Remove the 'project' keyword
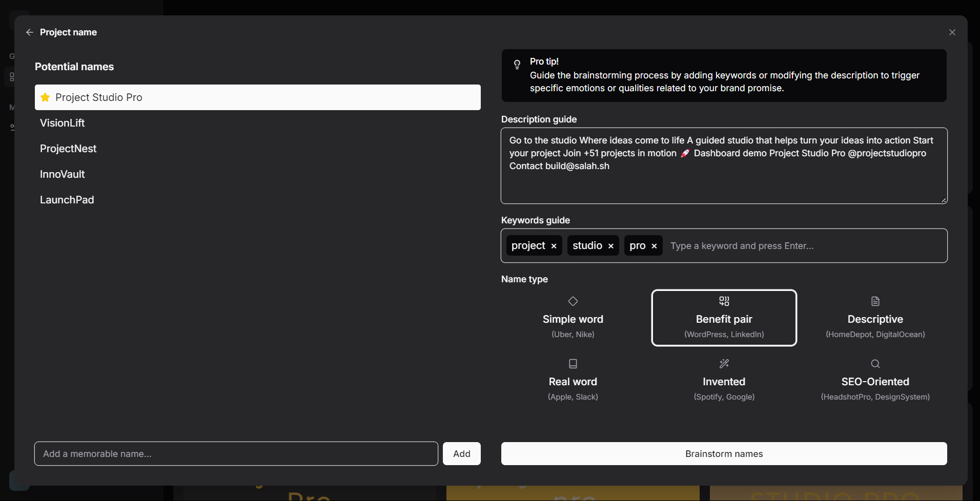This screenshot has width=980, height=501. click(554, 245)
